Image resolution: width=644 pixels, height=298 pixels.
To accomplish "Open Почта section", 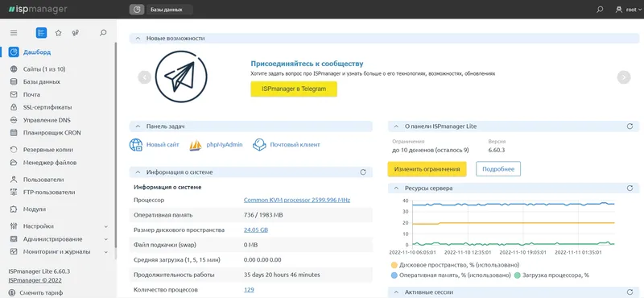I will tap(31, 94).
